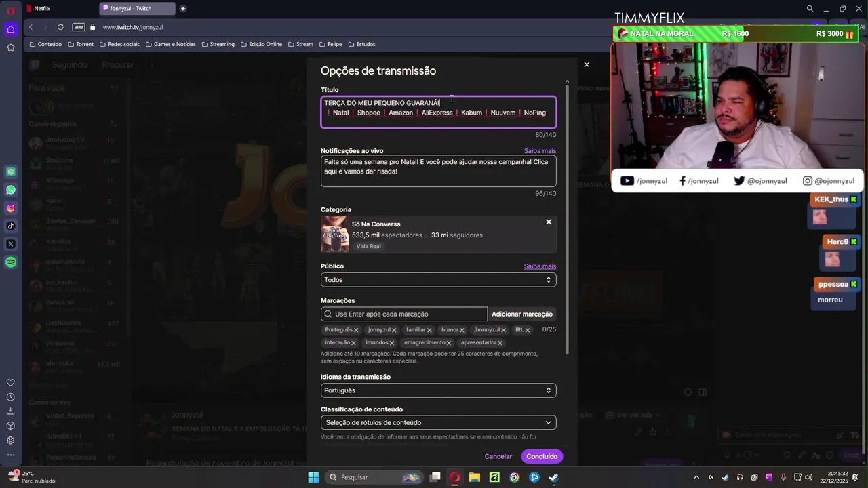Image resolution: width=868 pixels, height=488 pixels.
Task: Open the sidebar extensions cube icon
Action: 11,426
